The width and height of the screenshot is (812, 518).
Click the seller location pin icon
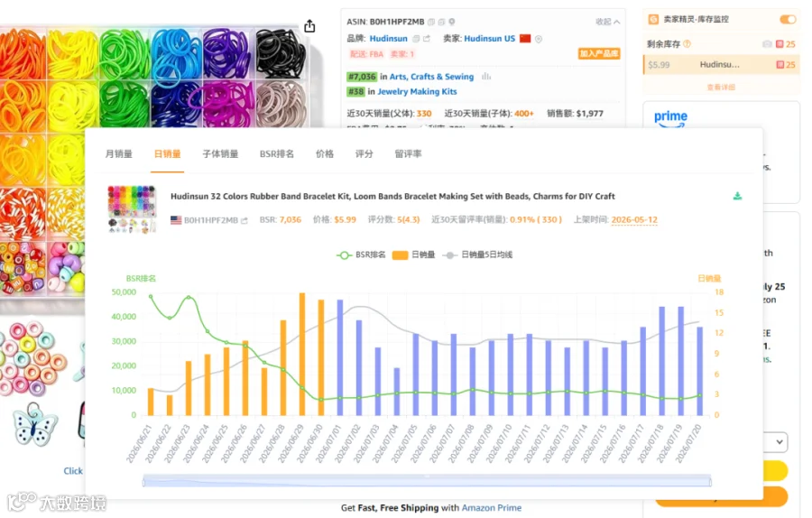point(539,39)
